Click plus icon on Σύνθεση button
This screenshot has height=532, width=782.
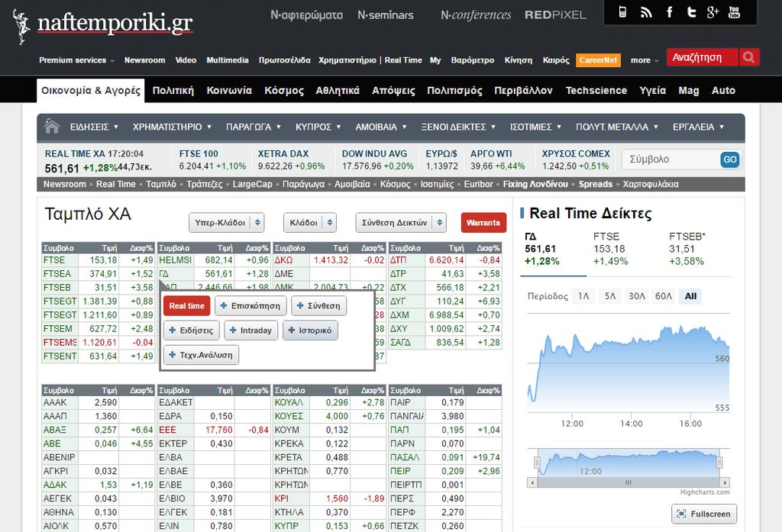300,305
